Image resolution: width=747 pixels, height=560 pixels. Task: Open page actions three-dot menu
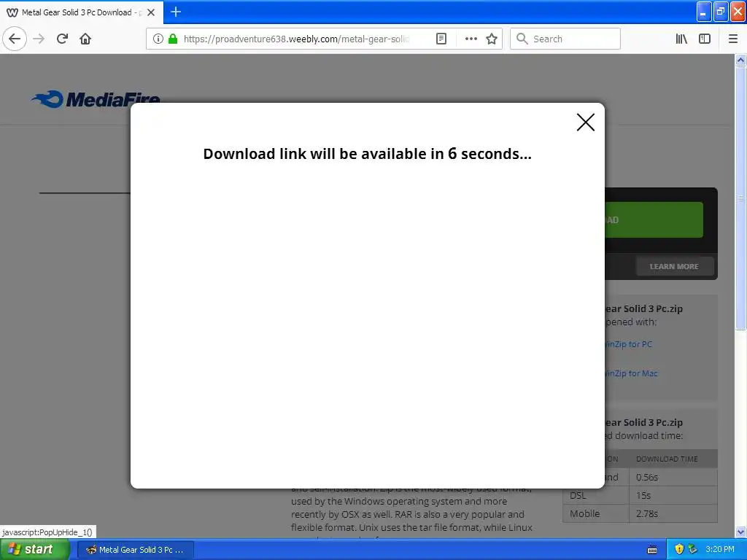pyautogui.click(x=471, y=39)
